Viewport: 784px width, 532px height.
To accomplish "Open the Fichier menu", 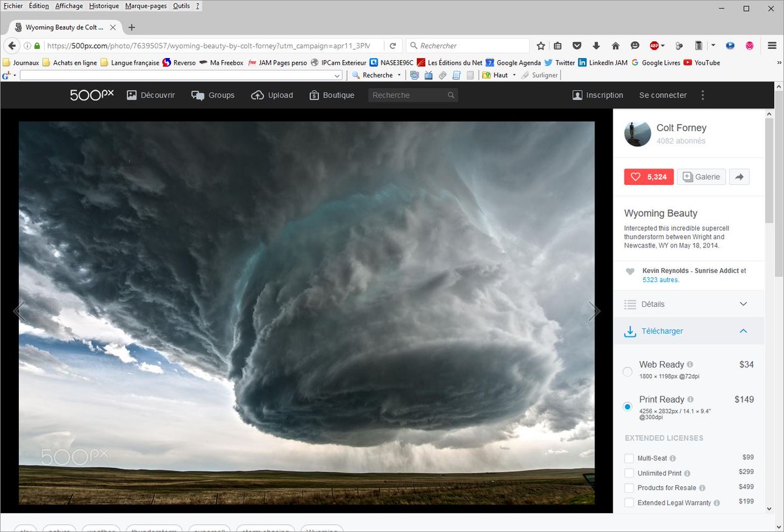I will pos(13,6).
